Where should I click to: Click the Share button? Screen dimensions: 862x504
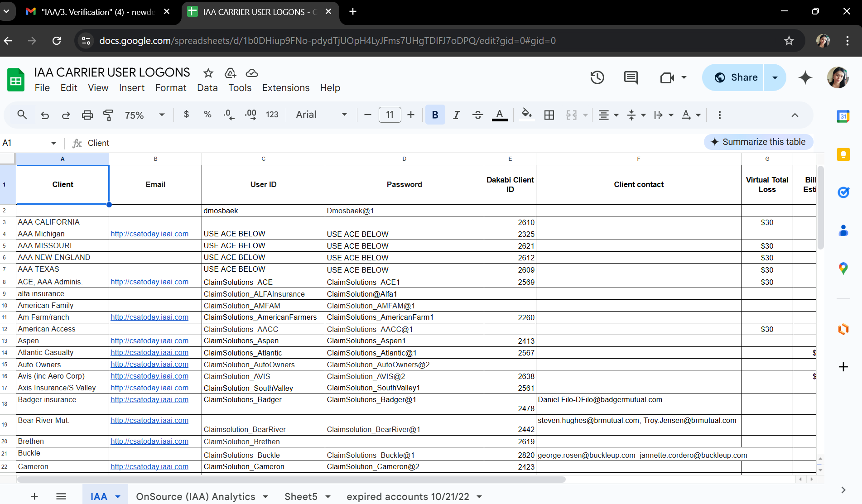(x=735, y=77)
